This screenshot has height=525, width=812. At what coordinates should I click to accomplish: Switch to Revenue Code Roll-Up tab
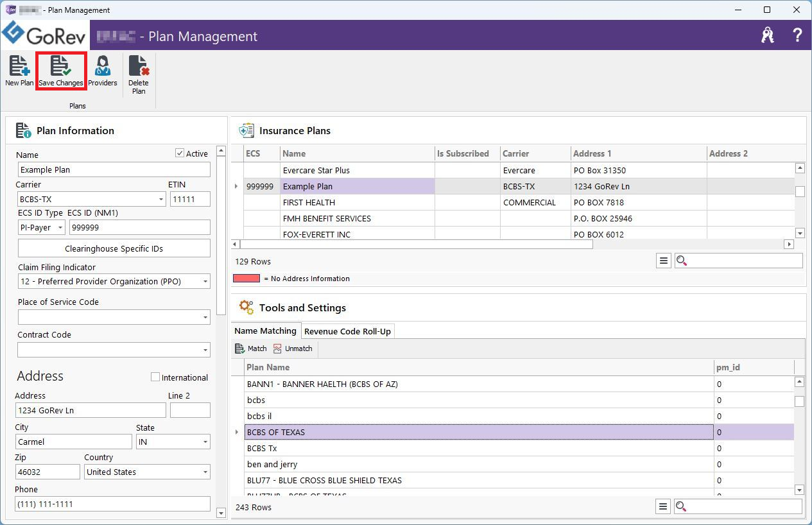coord(347,331)
